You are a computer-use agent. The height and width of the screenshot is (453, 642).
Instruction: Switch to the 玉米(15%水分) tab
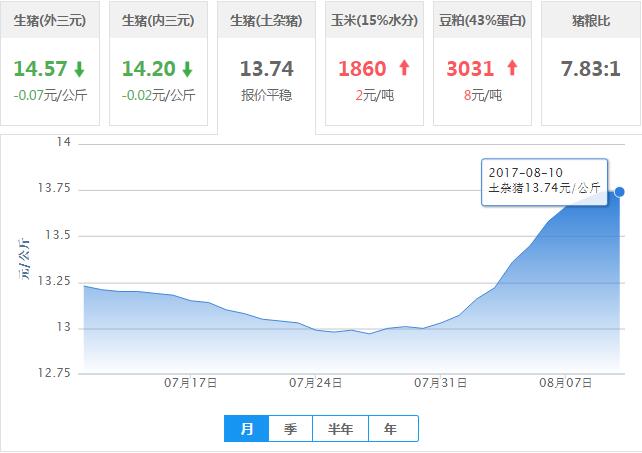tap(374, 20)
